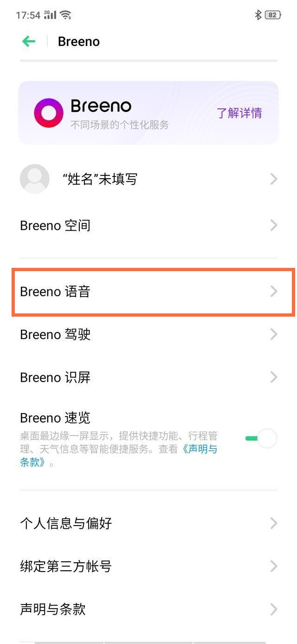Tap the gray profile avatar icon

point(35,179)
